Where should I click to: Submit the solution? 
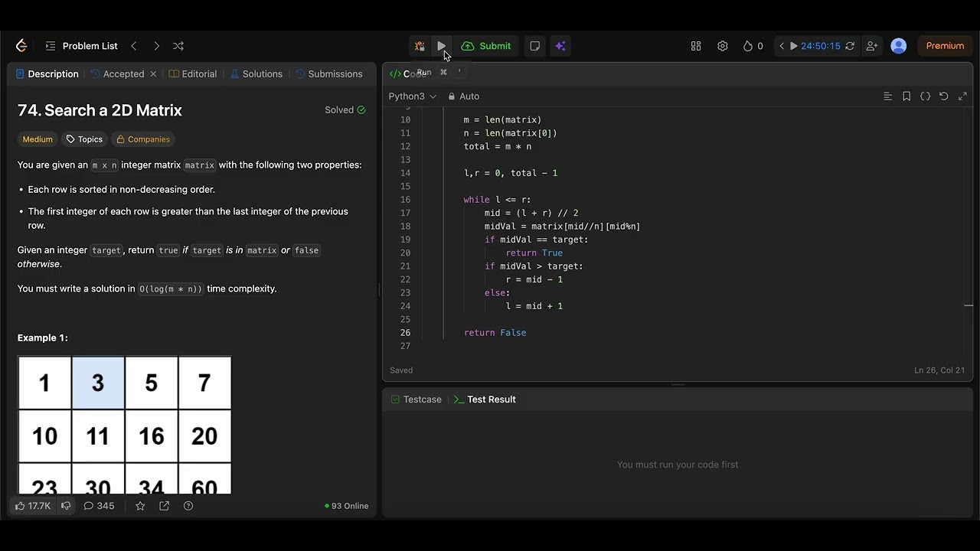486,46
